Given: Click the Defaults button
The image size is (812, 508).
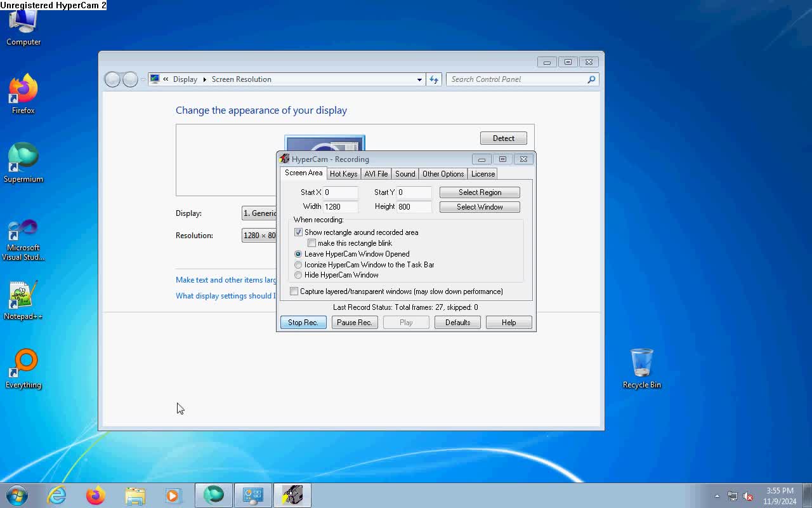Looking at the screenshot, I should coord(457,323).
